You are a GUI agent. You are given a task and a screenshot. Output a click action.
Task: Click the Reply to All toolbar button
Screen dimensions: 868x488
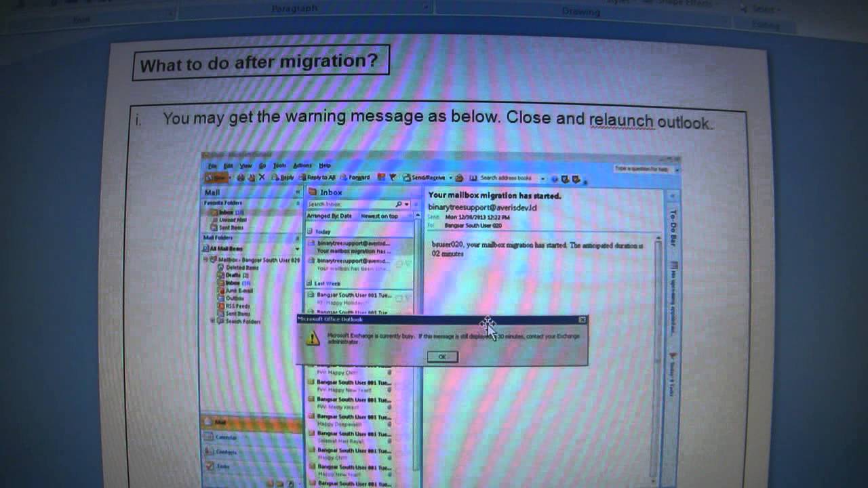[317, 178]
